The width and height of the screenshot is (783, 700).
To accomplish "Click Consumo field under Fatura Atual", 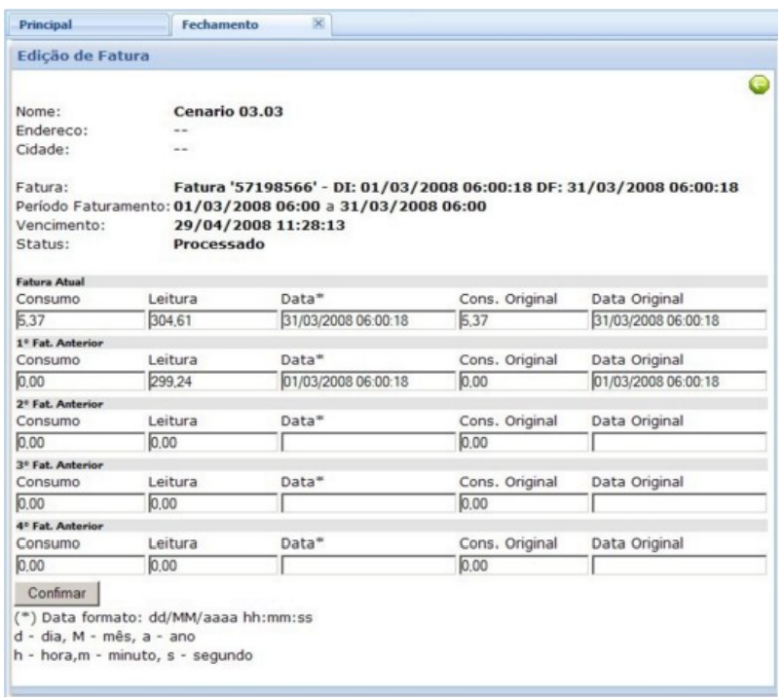I will pos(78,321).
